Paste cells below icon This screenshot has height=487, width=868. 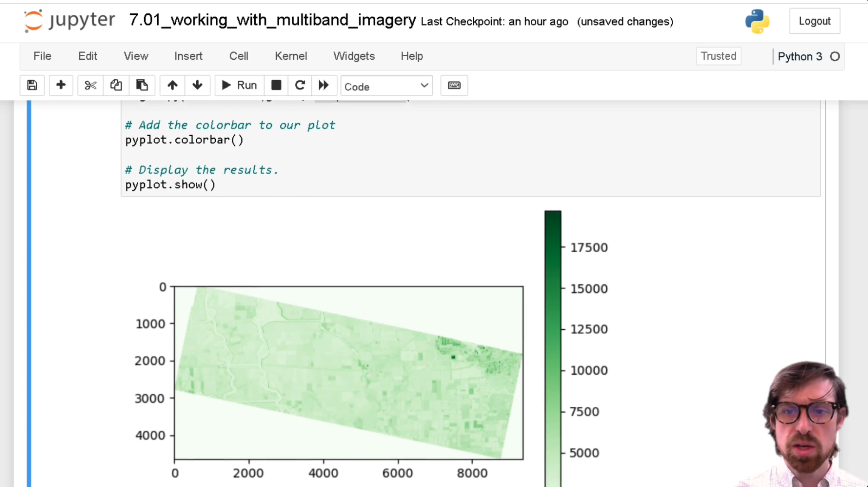[x=142, y=85]
